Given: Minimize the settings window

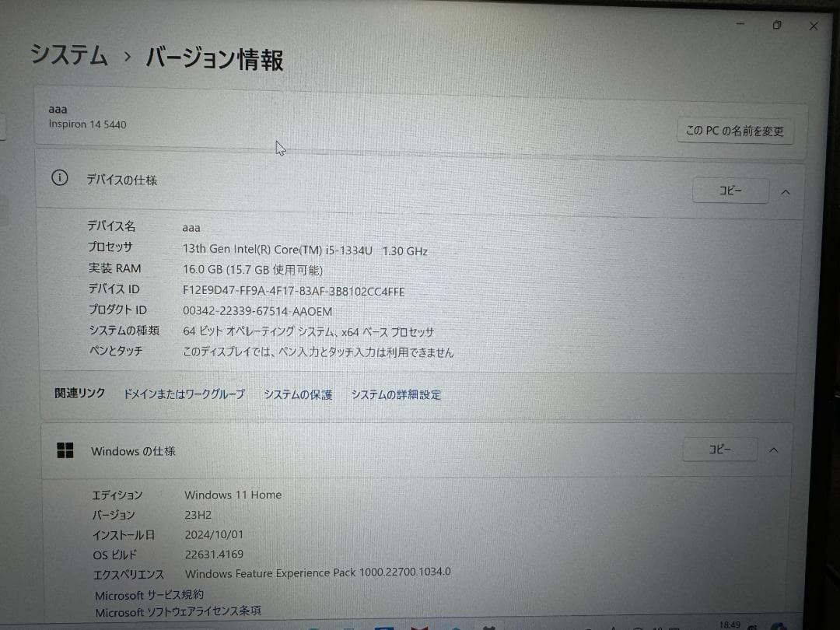Looking at the screenshot, I should coord(740,24).
